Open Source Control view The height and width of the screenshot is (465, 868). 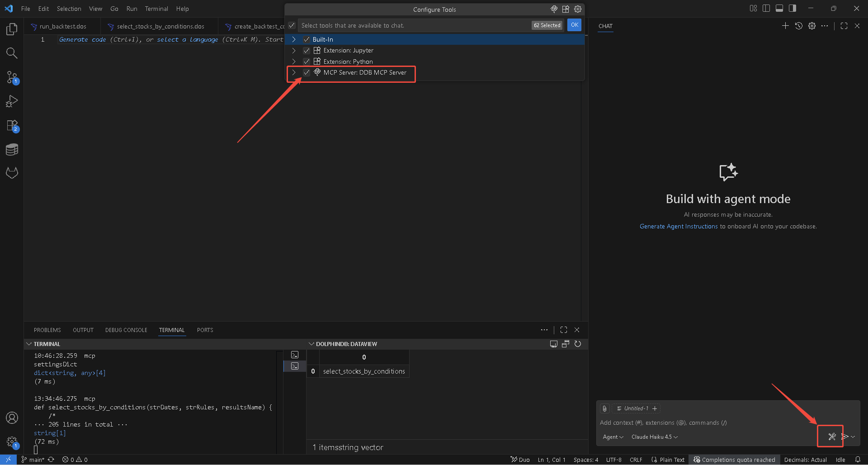[12, 77]
